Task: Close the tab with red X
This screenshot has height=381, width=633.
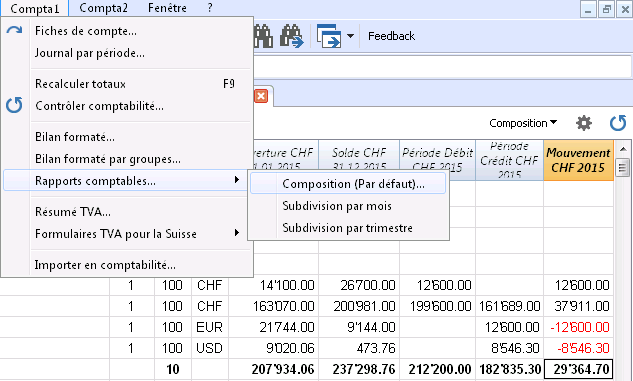Action: click(261, 96)
